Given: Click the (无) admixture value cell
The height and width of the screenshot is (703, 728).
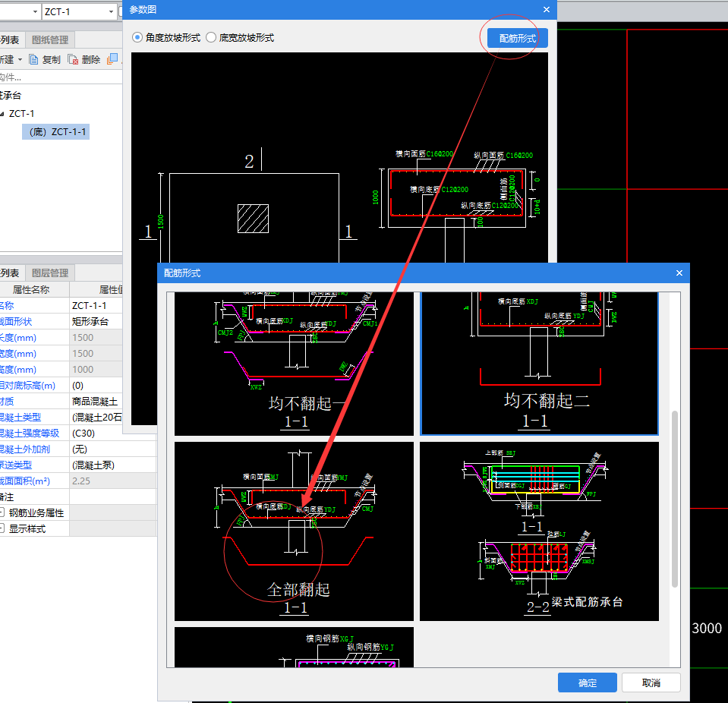Looking at the screenshot, I should coord(112,449).
